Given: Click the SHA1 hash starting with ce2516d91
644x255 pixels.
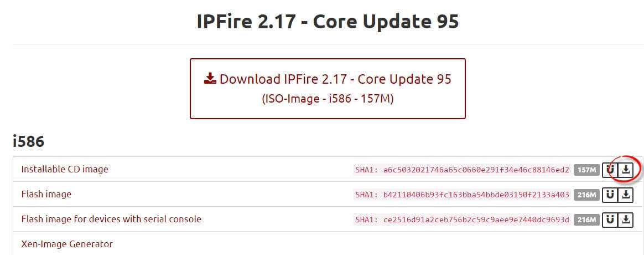Looking at the screenshot, I should click(462, 220).
